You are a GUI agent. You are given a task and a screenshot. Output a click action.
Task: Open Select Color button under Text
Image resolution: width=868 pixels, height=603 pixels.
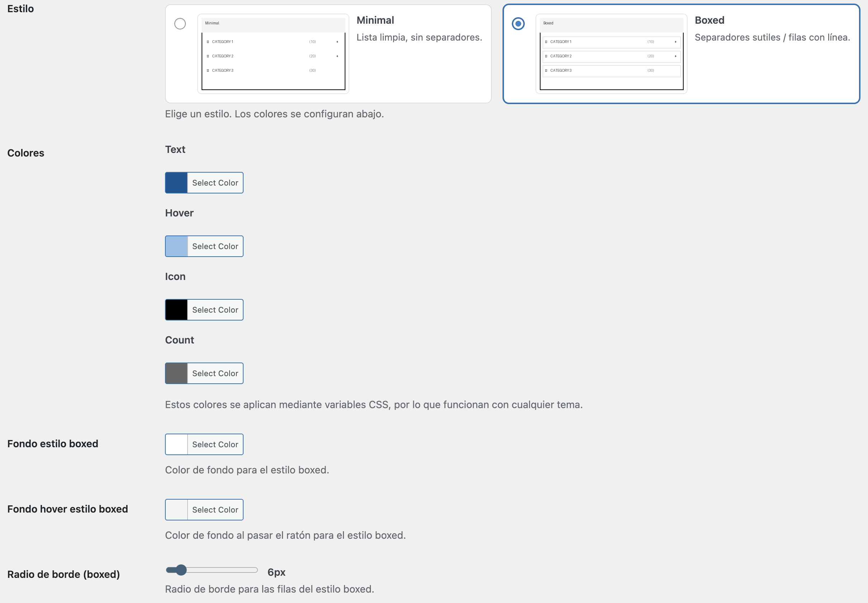[x=215, y=183]
